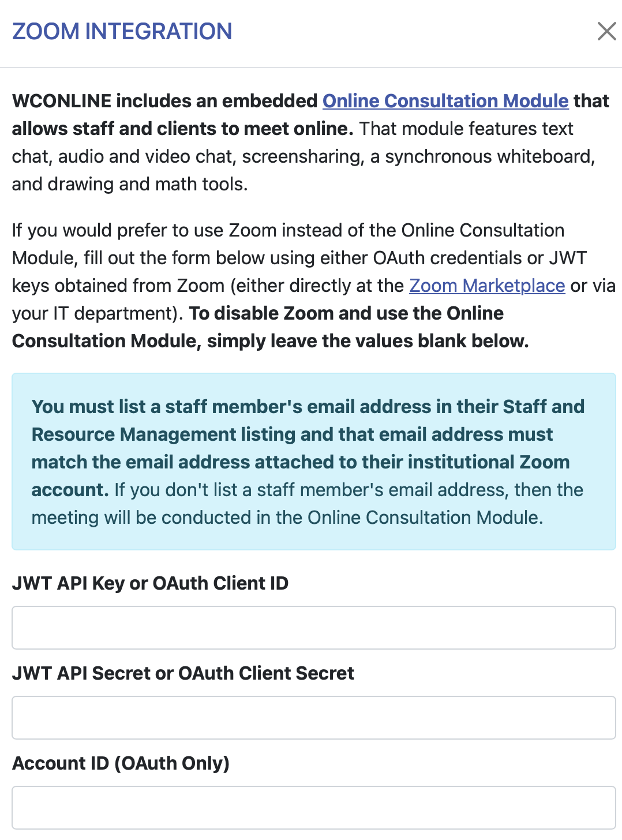Focus the JWT API Key or OAuth Client ID field
Screen dimensions: 622x840
(x=314, y=628)
